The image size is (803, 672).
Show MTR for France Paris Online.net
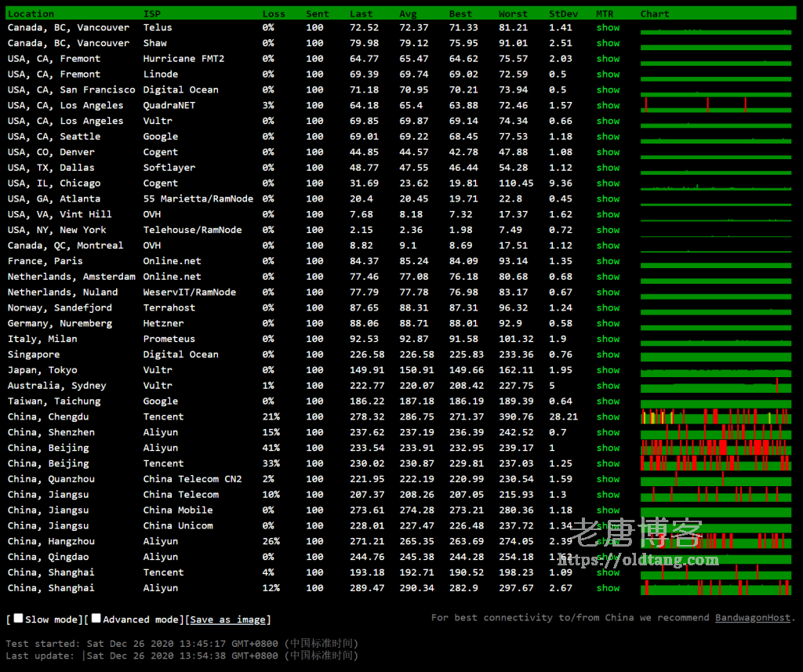coord(608,261)
